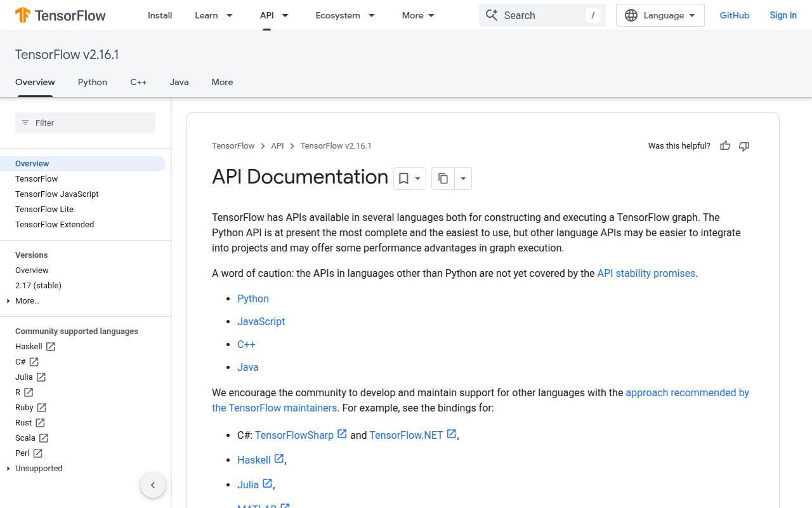
Task: Click the thumbs up helpful icon
Action: pyautogui.click(x=725, y=146)
